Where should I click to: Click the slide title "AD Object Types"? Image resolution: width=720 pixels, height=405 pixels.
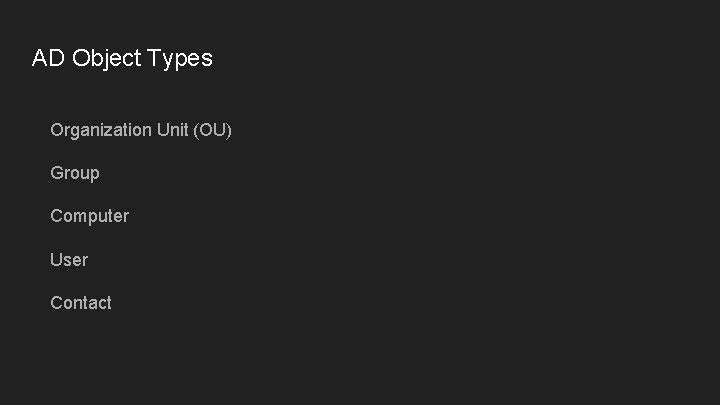tap(122, 58)
